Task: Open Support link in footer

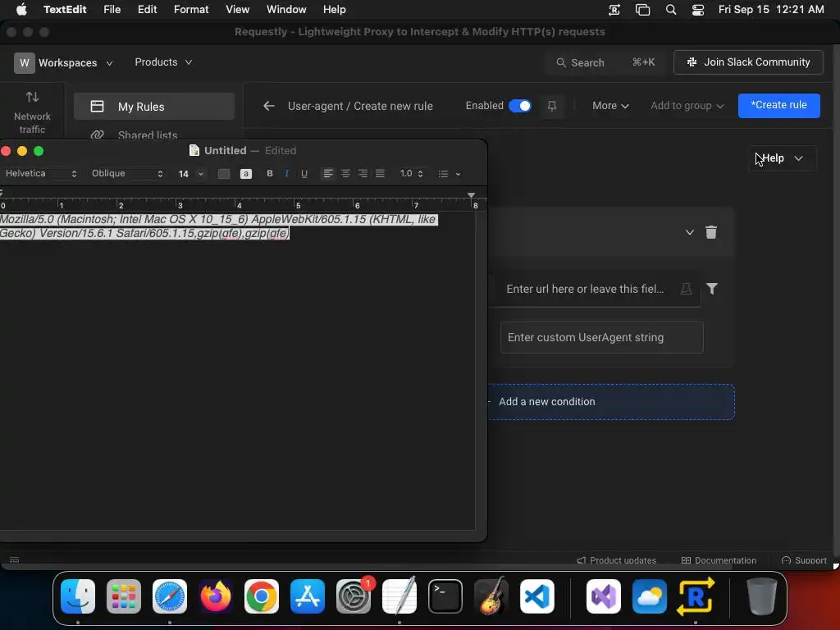Action: tap(804, 560)
